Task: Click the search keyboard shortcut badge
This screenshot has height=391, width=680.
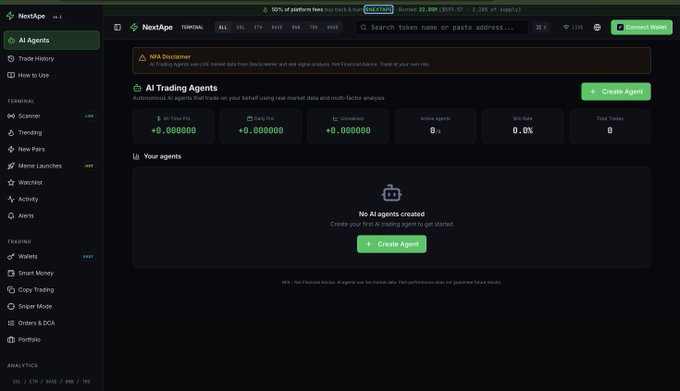Action: (x=541, y=27)
